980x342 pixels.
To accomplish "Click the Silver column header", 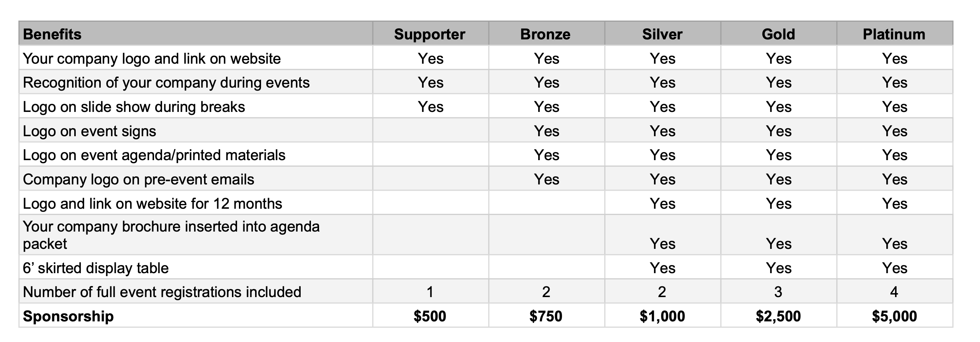I will coord(662,34).
